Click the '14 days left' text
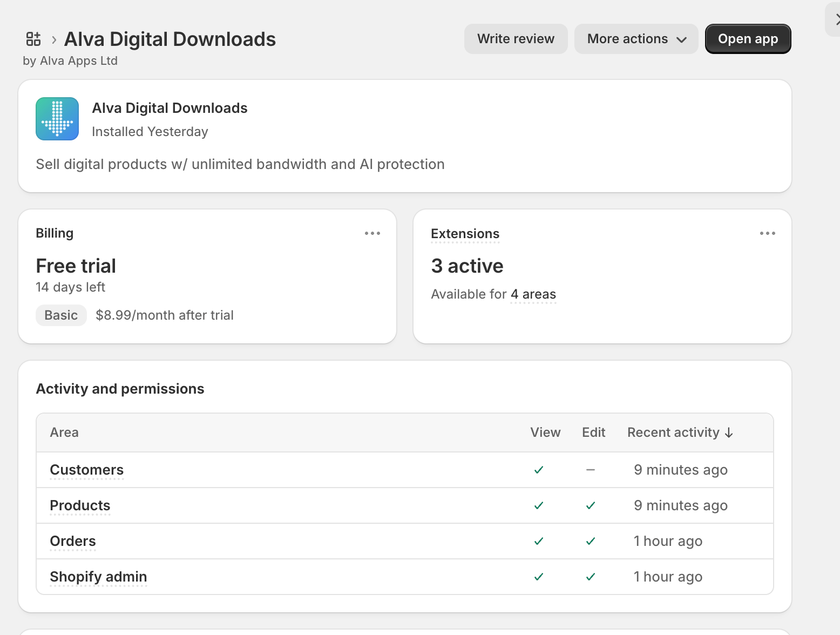 [71, 287]
